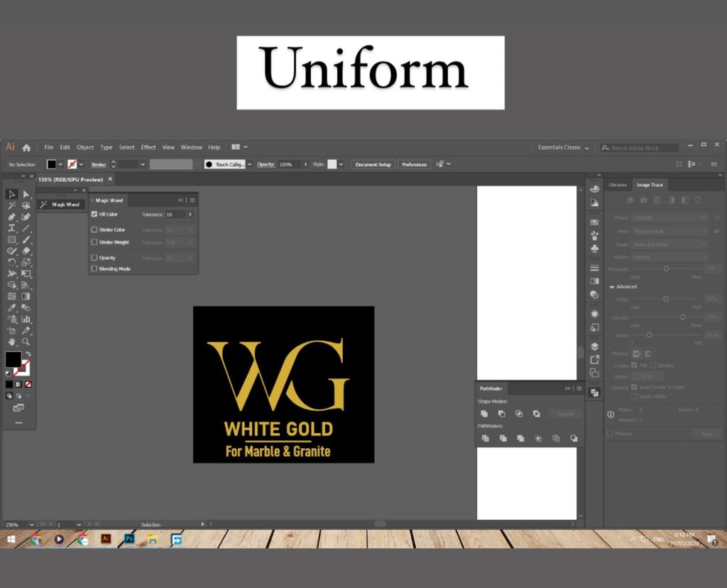Enable the Stroke Weight checkbox
The width and height of the screenshot is (727, 588).
point(94,242)
